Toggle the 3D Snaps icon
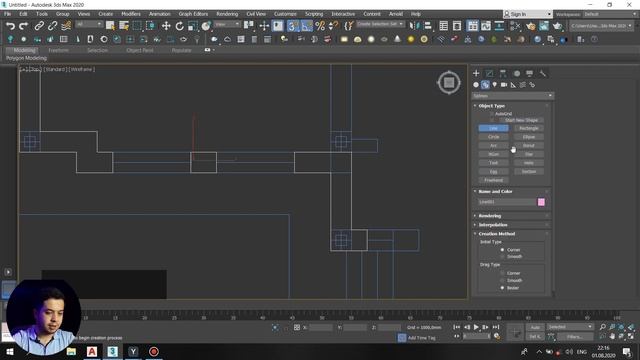 coord(292,26)
